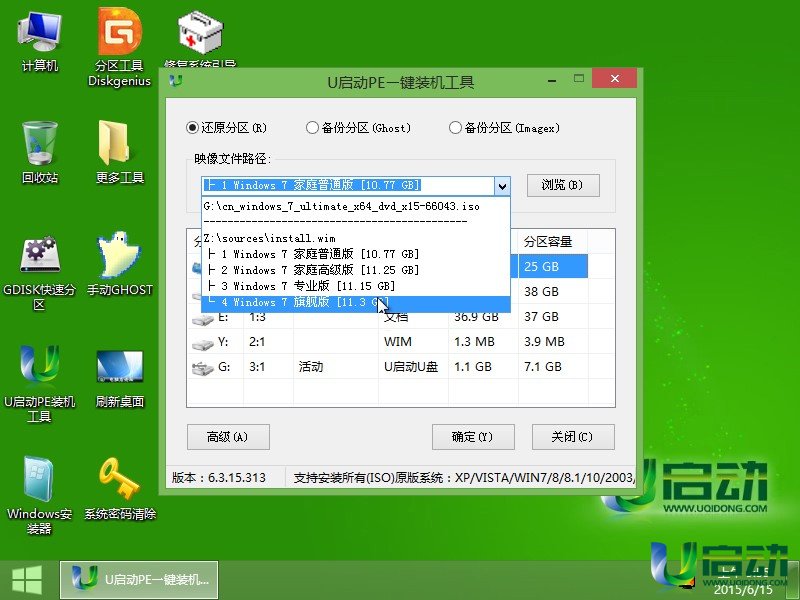Click the 2015/6/15 taskbar date
This screenshot has width=800, height=600.
(x=743, y=590)
